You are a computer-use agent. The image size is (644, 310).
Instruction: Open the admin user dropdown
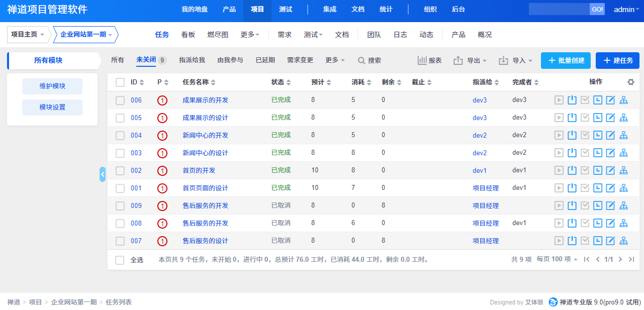coord(626,9)
